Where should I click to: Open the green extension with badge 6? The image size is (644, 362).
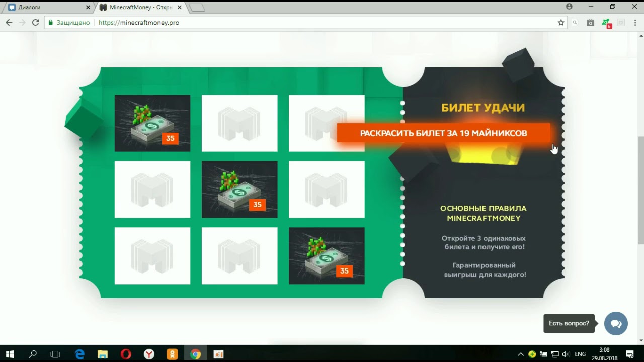[606, 23]
